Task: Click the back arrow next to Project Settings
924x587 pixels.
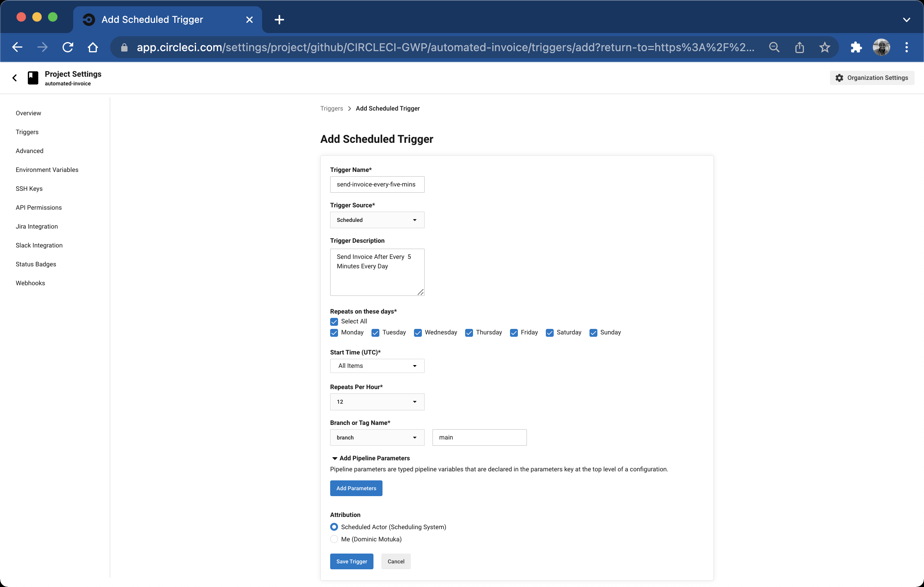Action: coord(15,78)
